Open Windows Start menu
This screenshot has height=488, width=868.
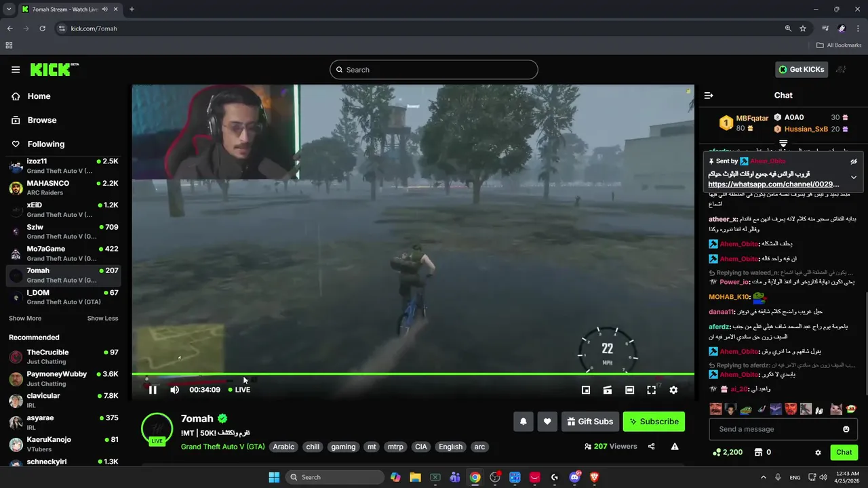coord(274,477)
